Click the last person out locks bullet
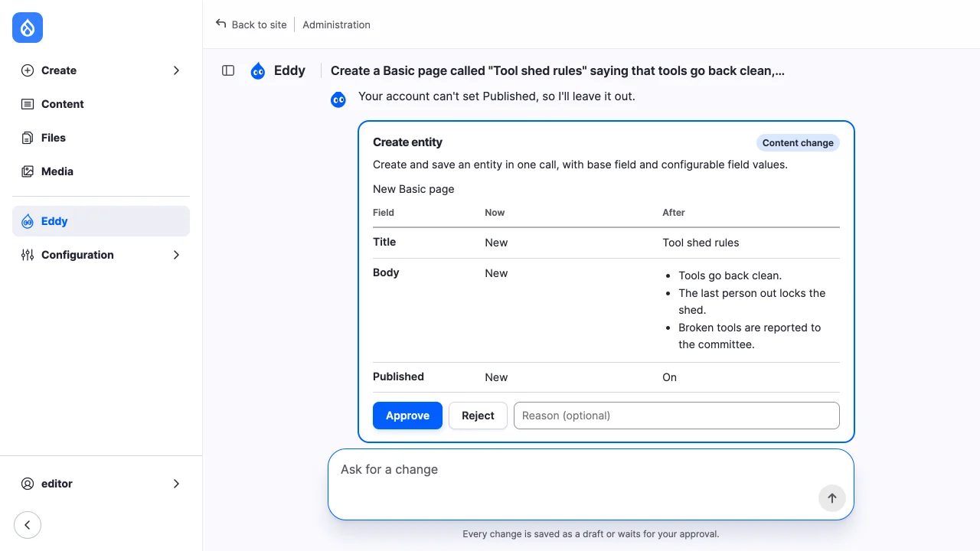Image resolution: width=980 pixels, height=551 pixels. [x=752, y=302]
